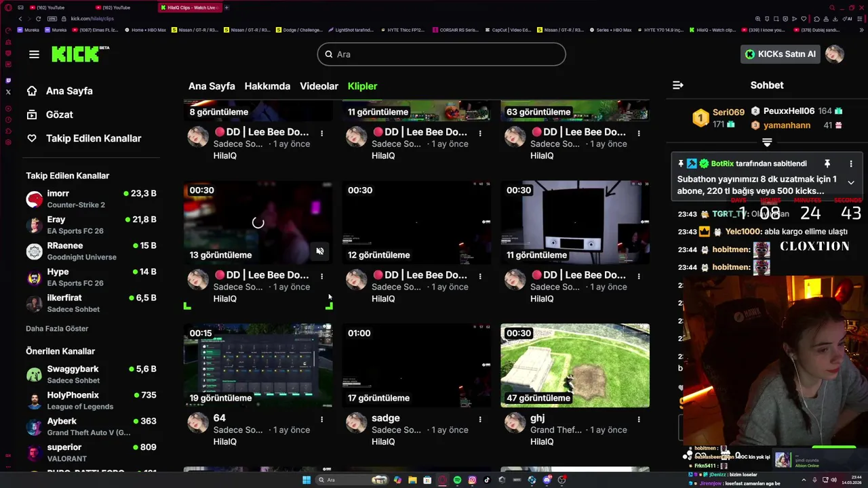The width and height of the screenshot is (868, 488).
Task: Expand the chat leaderboard arrow
Action: 767,142
